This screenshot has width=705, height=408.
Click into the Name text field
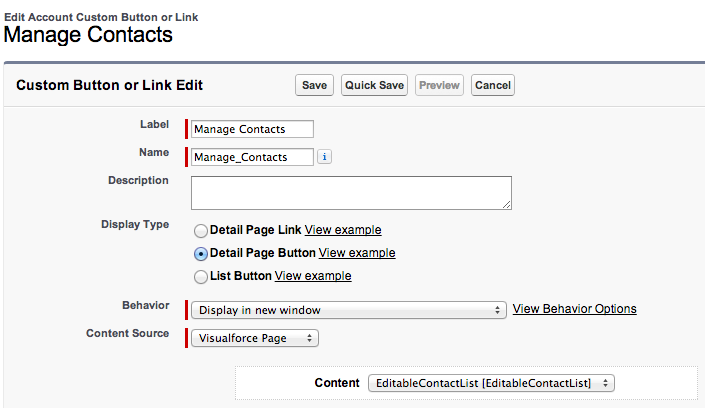click(x=252, y=157)
